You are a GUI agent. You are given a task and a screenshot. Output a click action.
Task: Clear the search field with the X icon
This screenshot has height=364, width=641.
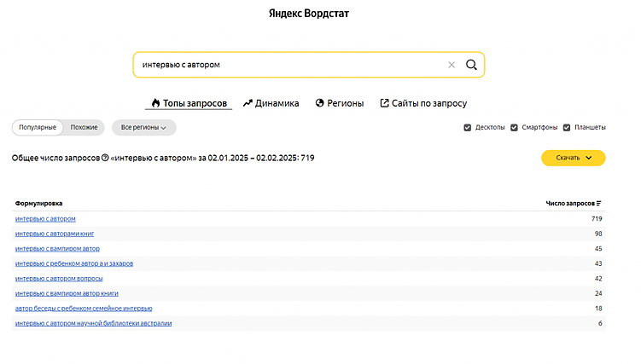(x=452, y=65)
